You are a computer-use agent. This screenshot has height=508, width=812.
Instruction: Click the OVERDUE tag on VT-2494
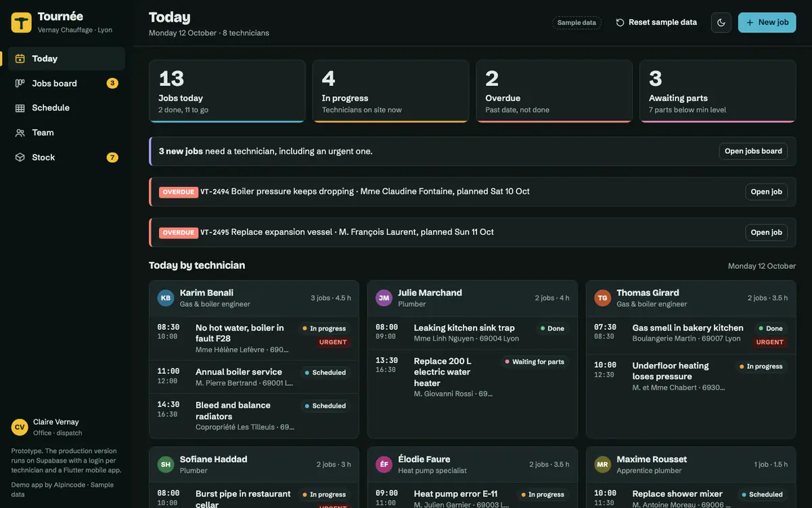click(179, 192)
